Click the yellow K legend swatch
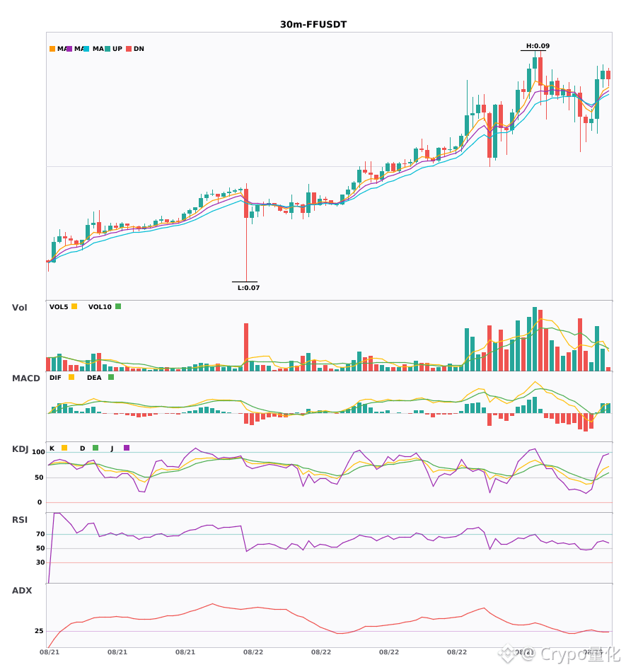 point(64,448)
